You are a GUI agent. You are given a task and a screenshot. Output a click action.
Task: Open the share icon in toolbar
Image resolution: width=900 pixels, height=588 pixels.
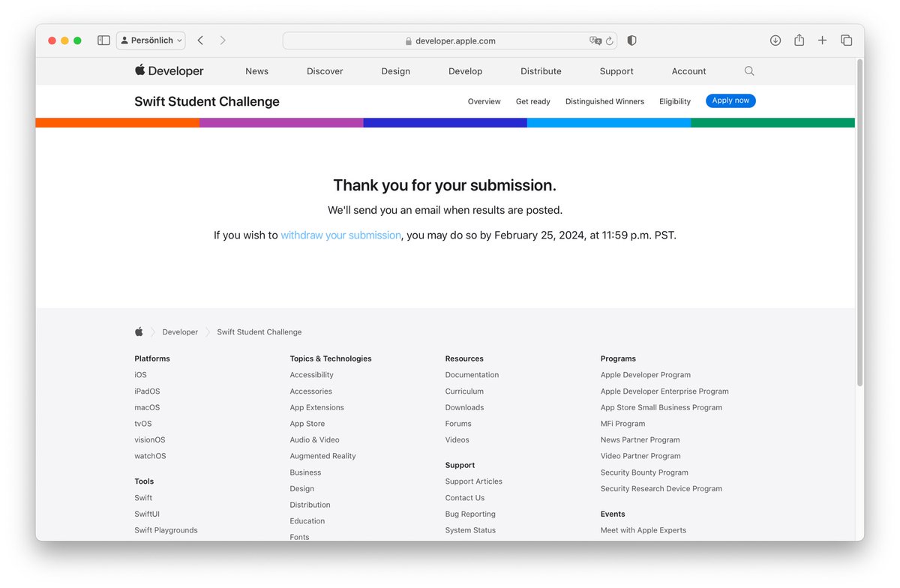tap(799, 40)
